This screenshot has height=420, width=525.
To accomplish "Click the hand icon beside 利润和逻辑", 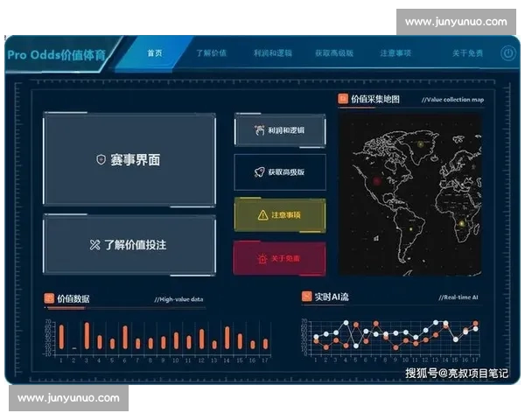I will tap(260, 130).
